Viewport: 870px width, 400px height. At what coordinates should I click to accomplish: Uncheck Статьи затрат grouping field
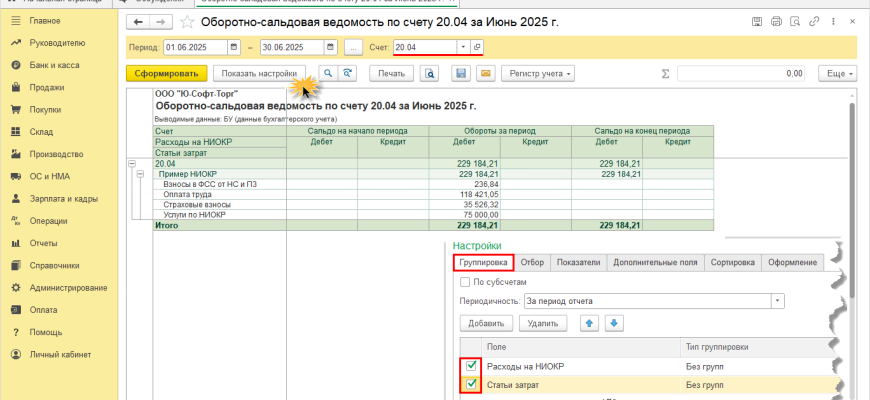(469, 385)
